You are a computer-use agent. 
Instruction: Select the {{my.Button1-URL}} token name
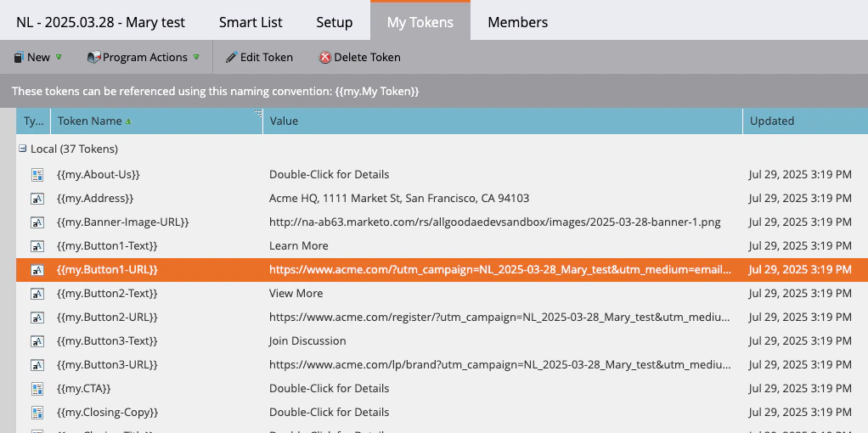pos(107,270)
